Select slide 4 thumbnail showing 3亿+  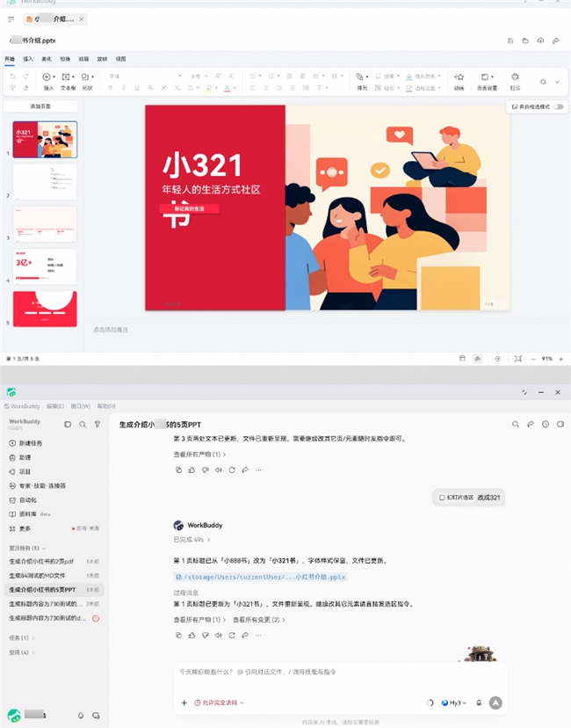pos(45,266)
